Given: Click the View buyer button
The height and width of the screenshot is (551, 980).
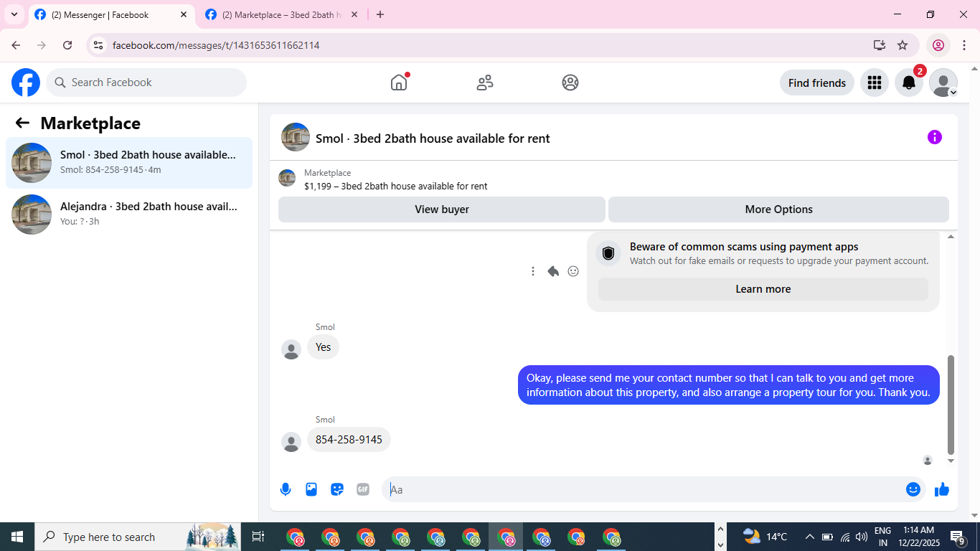Looking at the screenshot, I should (x=442, y=209).
